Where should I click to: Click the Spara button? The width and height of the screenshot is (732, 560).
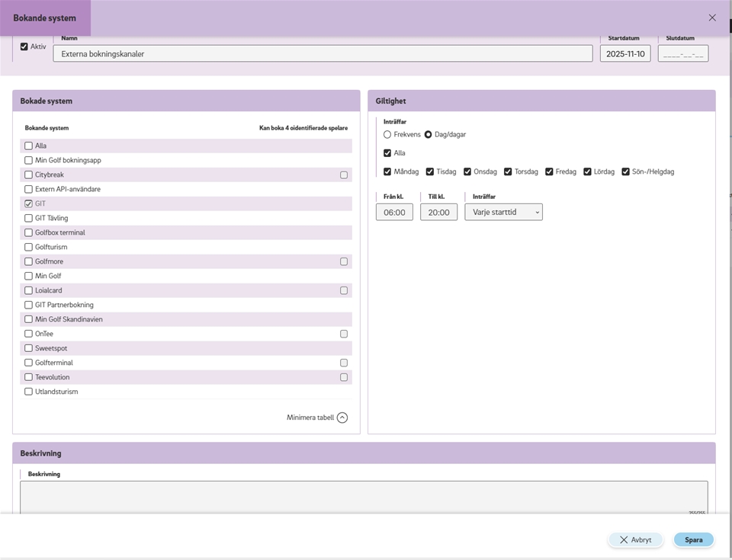693,539
